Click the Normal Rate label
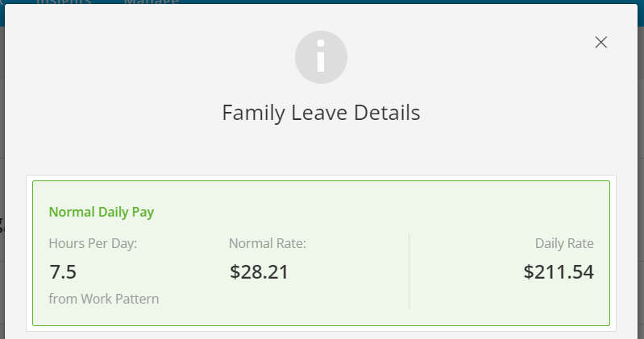Viewport: 644px width, 339px height. pos(268,243)
